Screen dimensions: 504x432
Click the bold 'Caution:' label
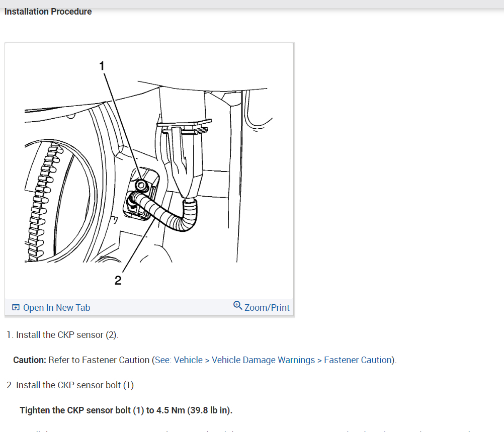tap(30, 360)
